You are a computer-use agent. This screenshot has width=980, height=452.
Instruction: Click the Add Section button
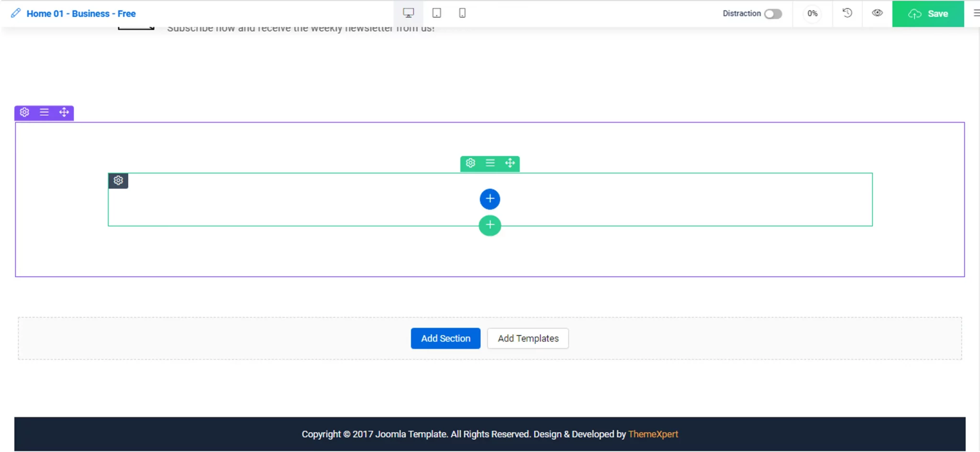445,338
